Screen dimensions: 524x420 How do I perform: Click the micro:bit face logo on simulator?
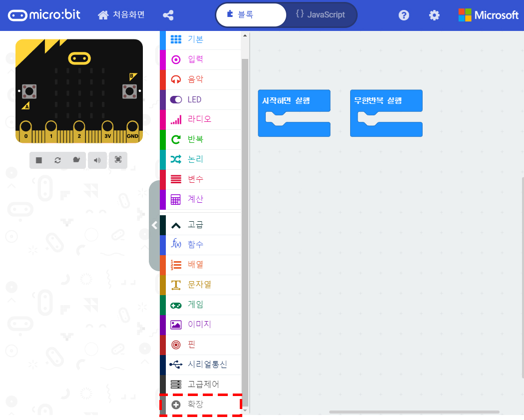click(79, 58)
